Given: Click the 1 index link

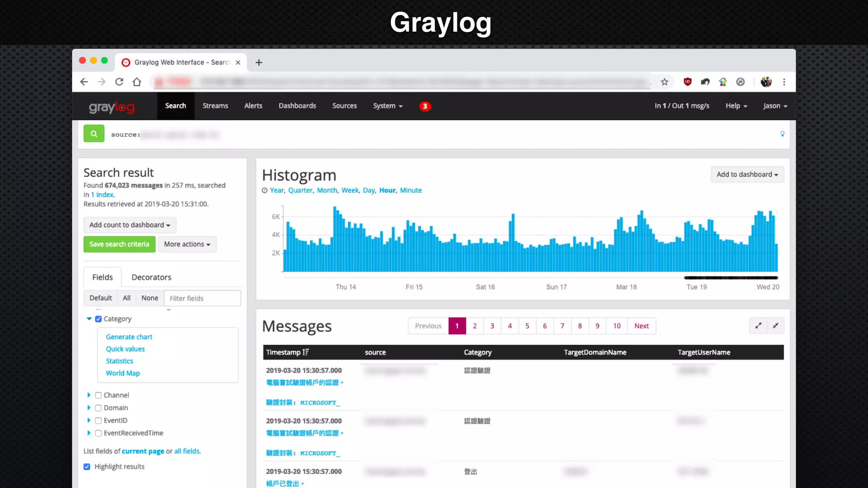Looking at the screenshot, I should pyautogui.click(x=102, y=195).
